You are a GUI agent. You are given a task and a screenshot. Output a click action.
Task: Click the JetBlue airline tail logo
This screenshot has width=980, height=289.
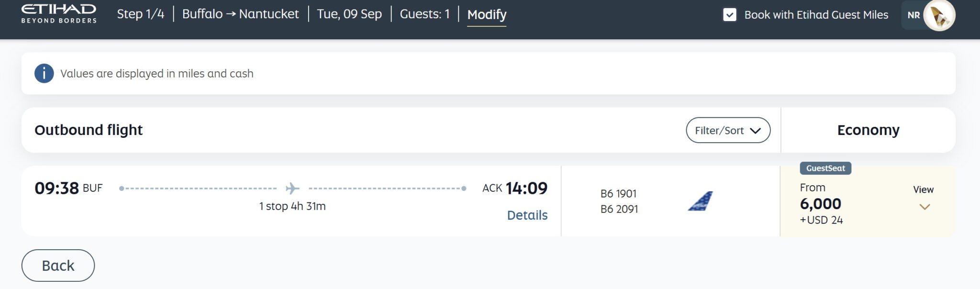tap(701, 201)
